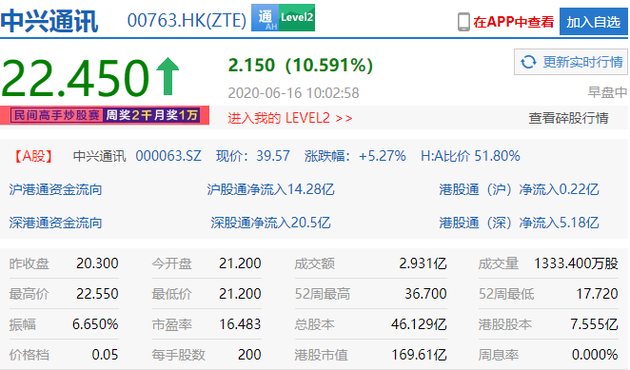The width and height of the screenshot is (630, 370).
Task: Click 市盈率 value 16.483
Action: coord(240,324)
